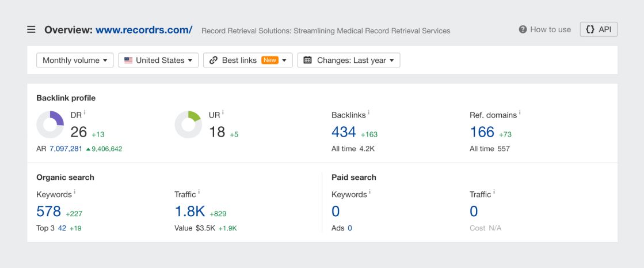Click the Backlink profile heading
Viewport: 644px width, 268px height.
(66, 98)
